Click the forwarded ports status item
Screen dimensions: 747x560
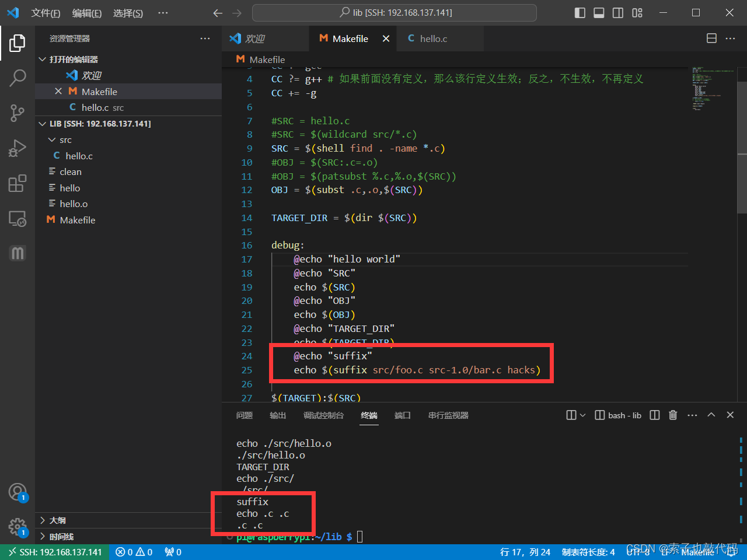173,552
